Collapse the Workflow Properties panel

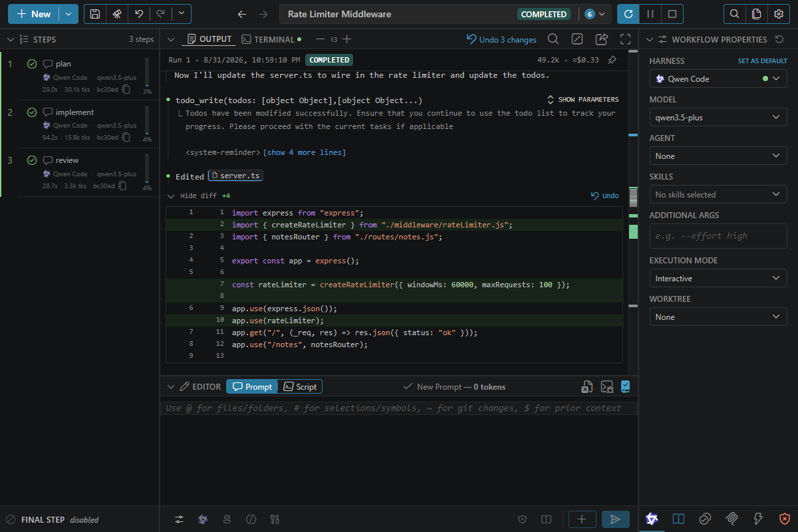click(649, 39)
